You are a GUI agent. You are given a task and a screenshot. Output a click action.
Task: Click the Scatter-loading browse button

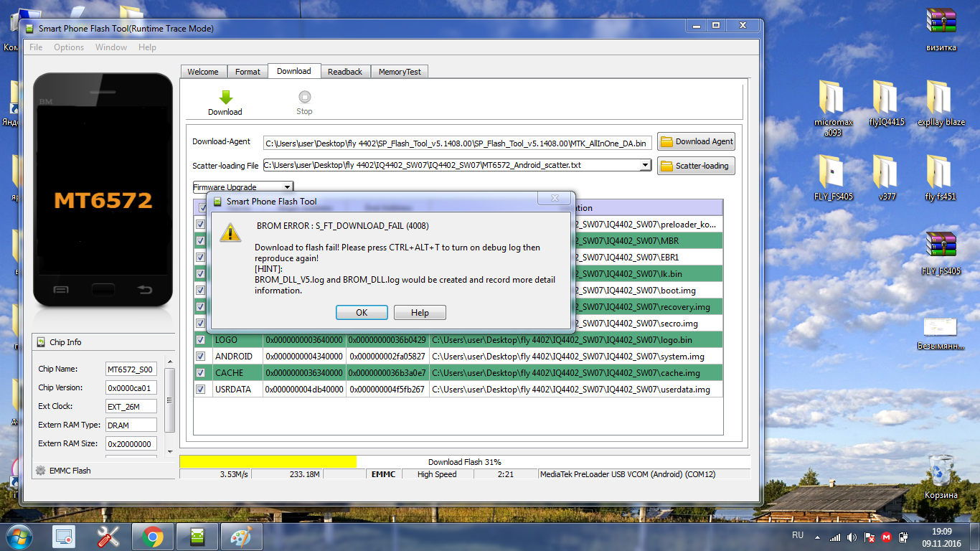click(x=696, y=166)
